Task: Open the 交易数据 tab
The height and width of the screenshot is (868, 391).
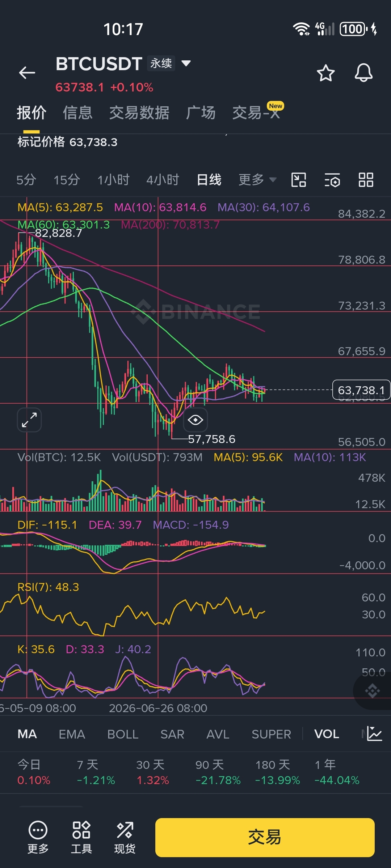Action: [139, 112]
